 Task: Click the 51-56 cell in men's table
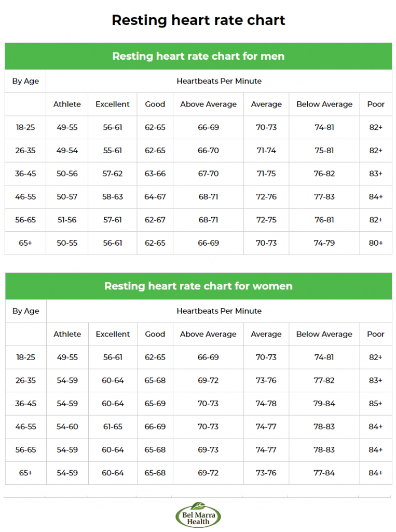pyautogui.click(x=67, y=220)
